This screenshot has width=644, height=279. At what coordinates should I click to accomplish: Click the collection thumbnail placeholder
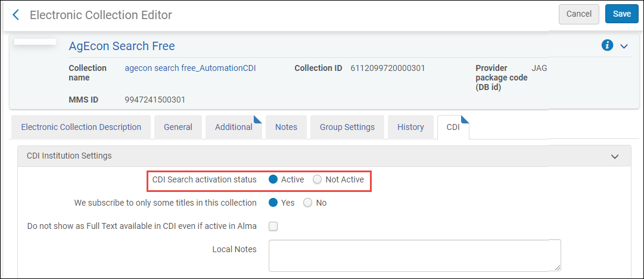click(35, 42)
